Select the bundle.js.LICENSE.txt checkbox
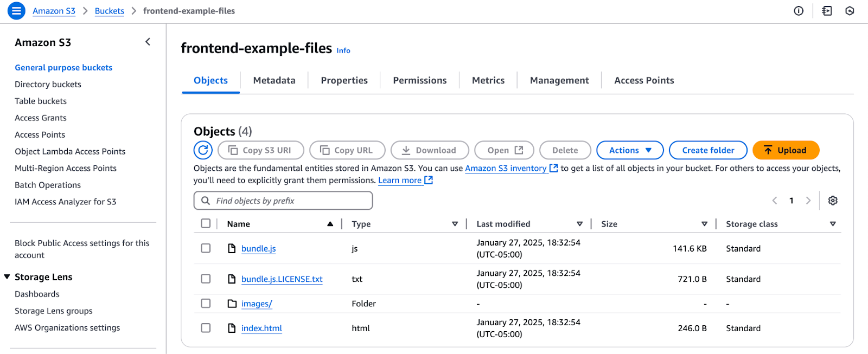Screen dimensions: 868x354 click(x=206, y=279)
